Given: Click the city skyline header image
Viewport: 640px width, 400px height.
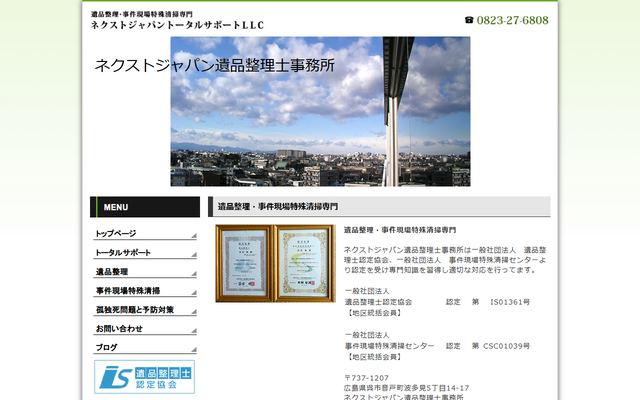Looking at the screenshot, I should pos(320,111).
